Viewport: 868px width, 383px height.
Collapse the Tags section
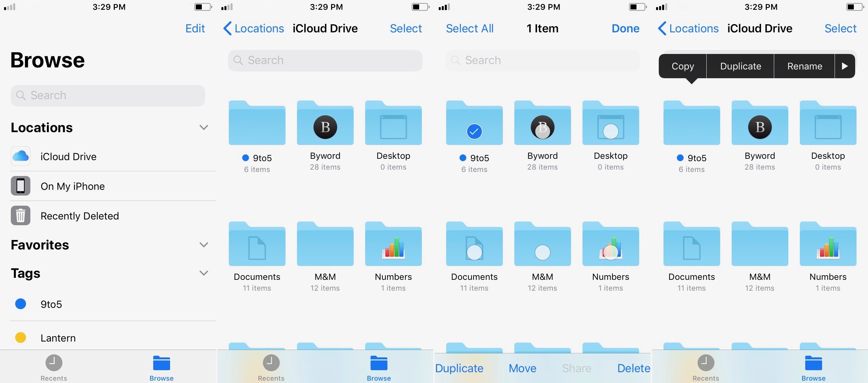coord(204,273)
